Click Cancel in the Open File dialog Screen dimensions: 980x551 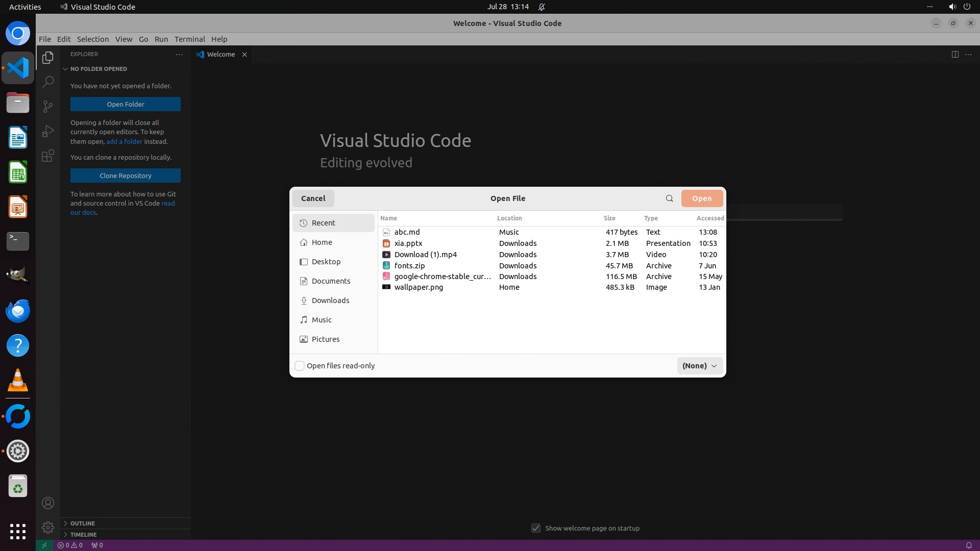pyautogui.click(x=313, y=198)
